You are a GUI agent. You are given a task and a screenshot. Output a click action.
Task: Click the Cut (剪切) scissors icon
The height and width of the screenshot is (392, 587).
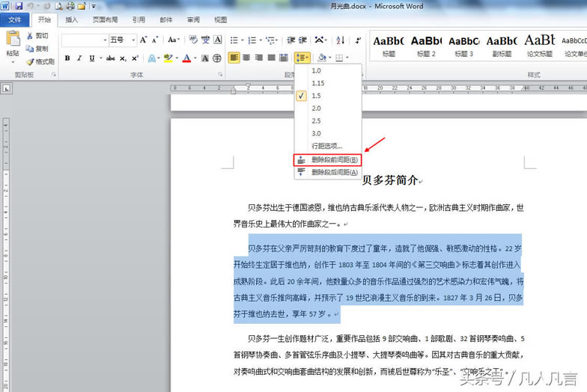(37, 35)
